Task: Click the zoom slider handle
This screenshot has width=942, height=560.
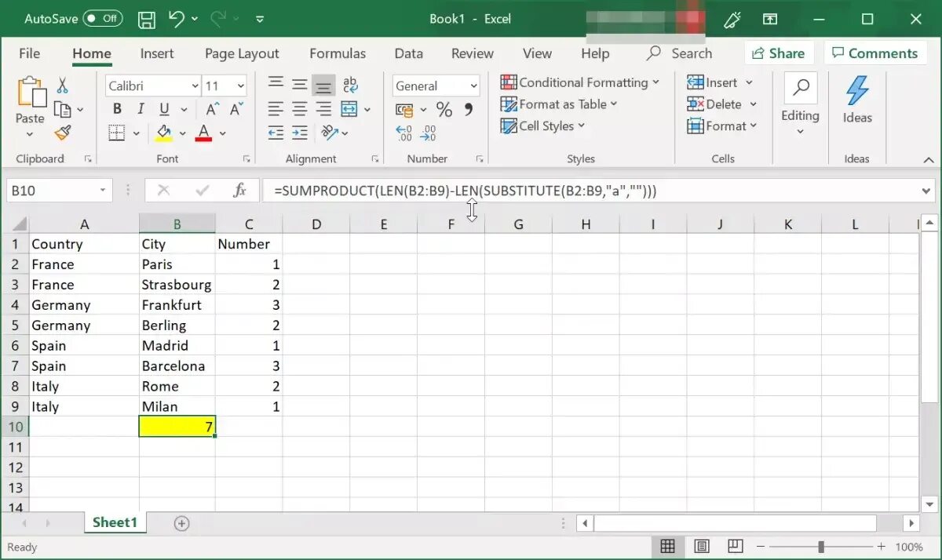Action: point(821,546)
